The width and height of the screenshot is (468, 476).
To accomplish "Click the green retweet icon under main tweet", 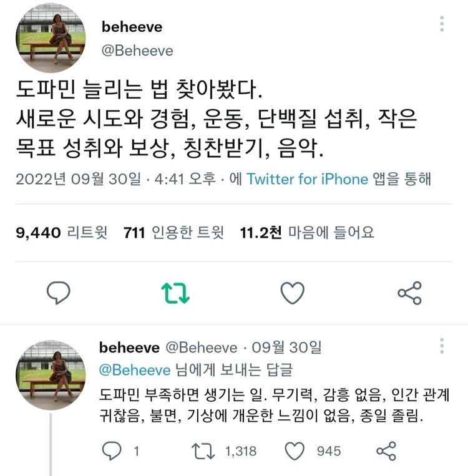I will point(175,293).
